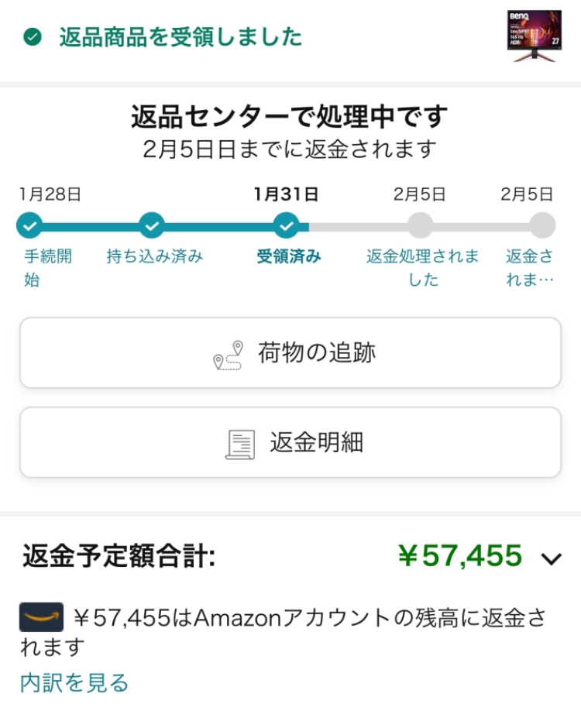The image size is (581, 728).
Task: Open the 返金明細 button
Action: tap(290, 442)
